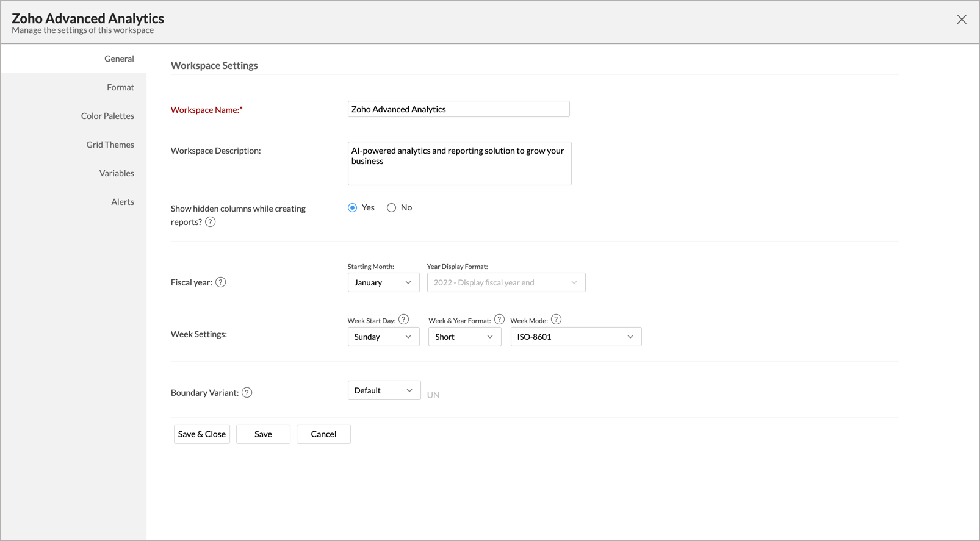This screenshot has width=980, height=541.
Task: Open Week Start Day help tooltip
Action: (x=403, y=320)
